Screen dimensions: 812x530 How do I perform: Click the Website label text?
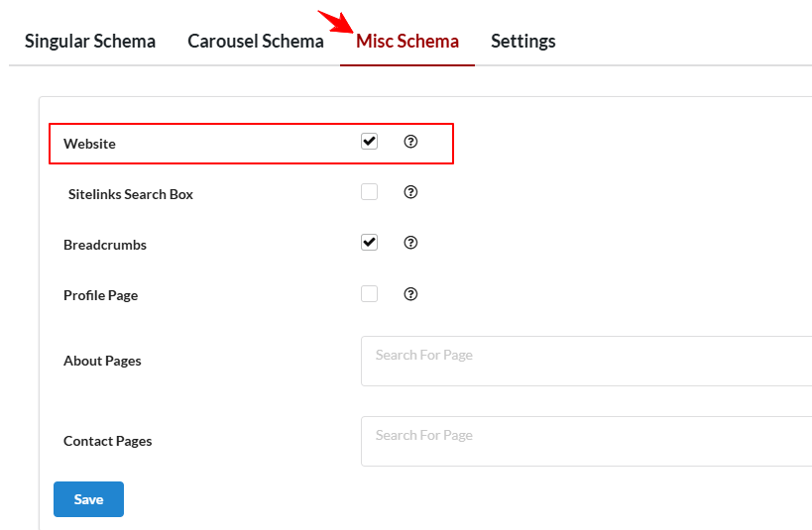coord(89,144)
